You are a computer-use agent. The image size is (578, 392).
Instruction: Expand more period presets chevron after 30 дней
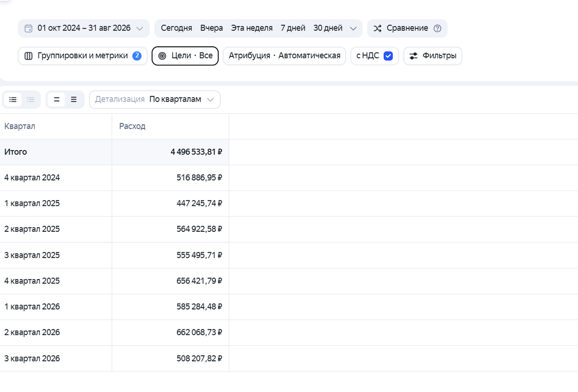(353, 28)
